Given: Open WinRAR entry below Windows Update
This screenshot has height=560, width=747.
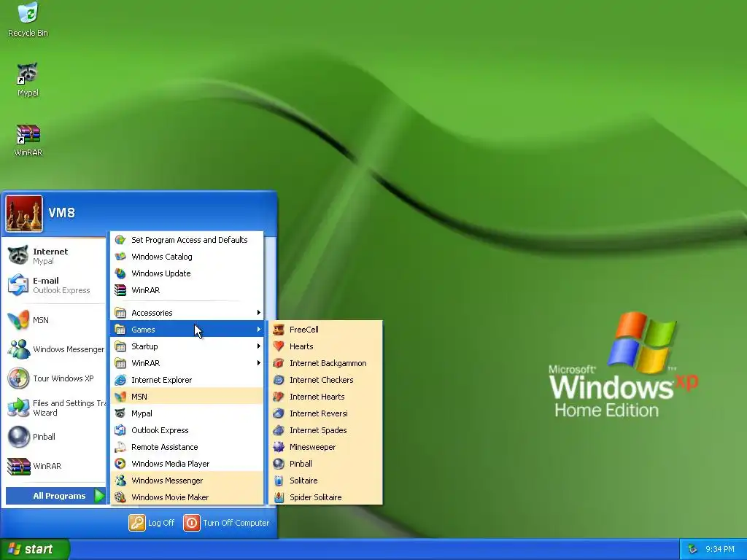Looking at the screenshot, I should coord(187,290).
